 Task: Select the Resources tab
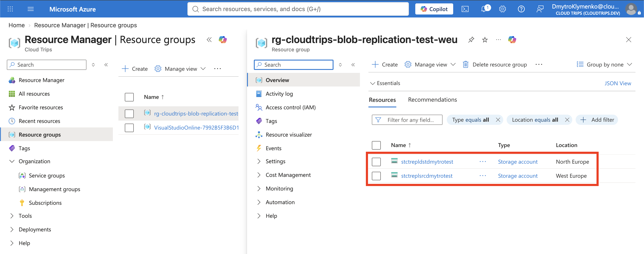[382, 100]
